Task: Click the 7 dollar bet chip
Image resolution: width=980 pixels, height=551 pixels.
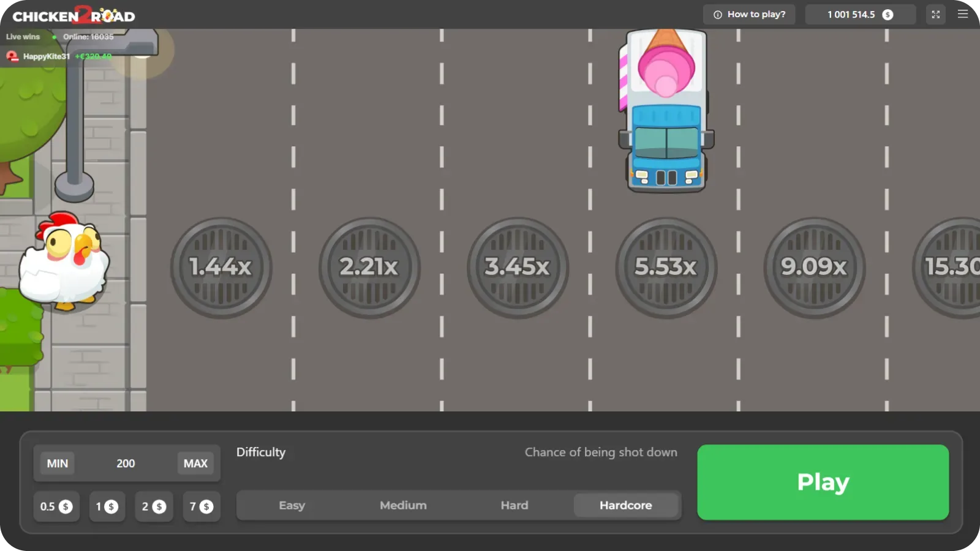Action: 202,506
